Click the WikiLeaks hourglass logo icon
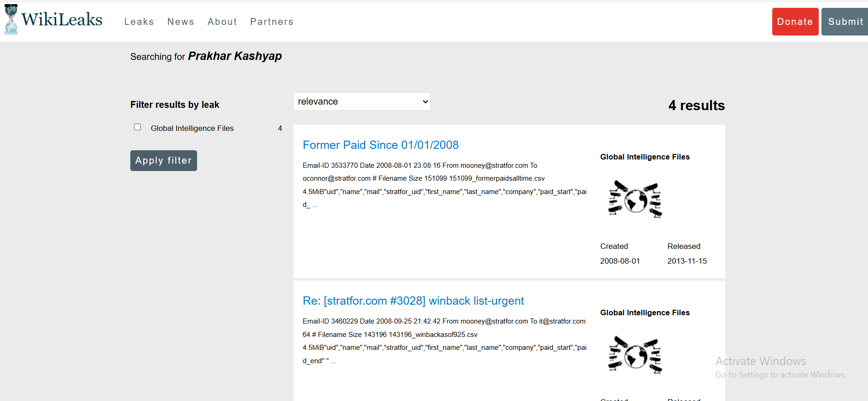 point(11,20)
